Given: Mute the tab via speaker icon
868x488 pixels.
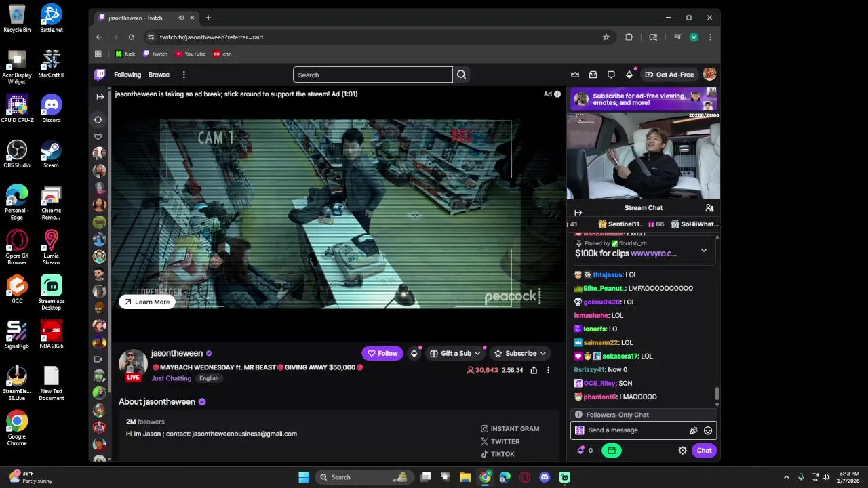Looking at the screenshot, I should point(181,18).
